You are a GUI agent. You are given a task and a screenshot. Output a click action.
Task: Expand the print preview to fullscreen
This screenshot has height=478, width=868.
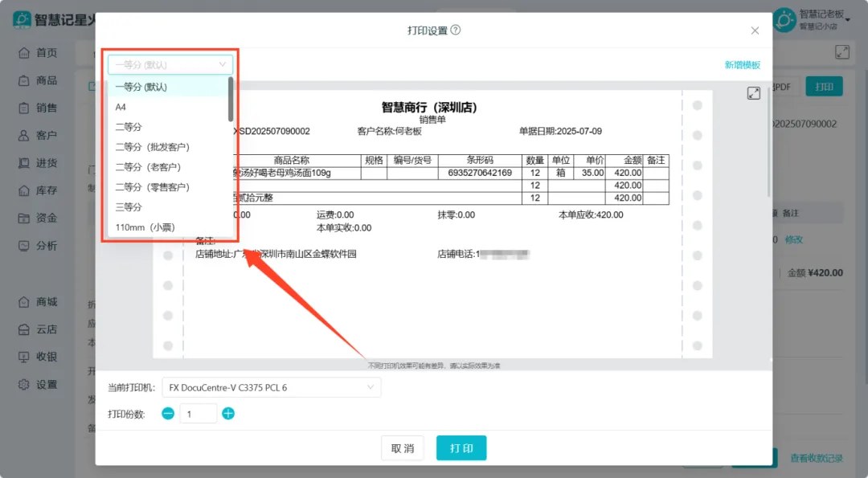pyautogui.click(x=754, y=93)
